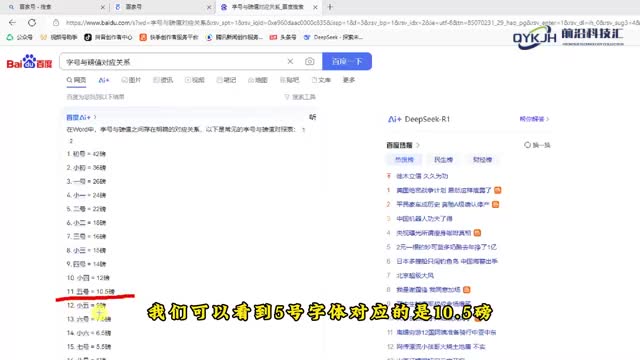Open hot search 北京超级大风

tap(415, 276)
